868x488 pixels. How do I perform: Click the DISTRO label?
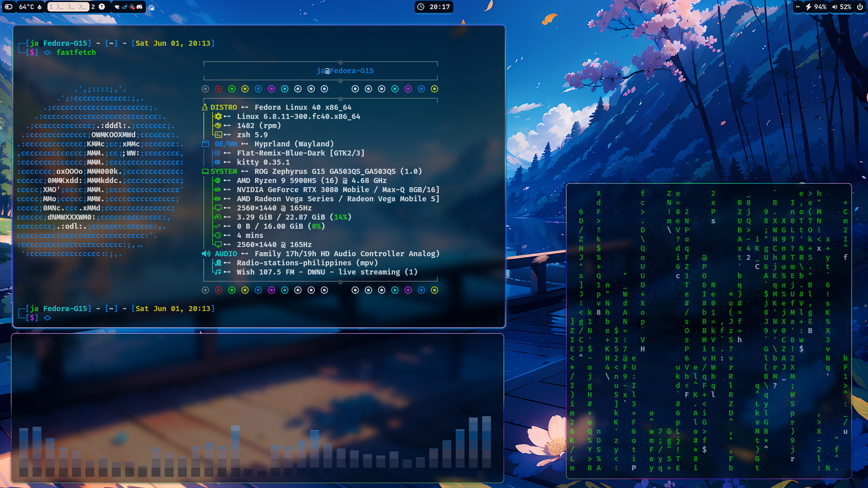(x=223, y=107)
